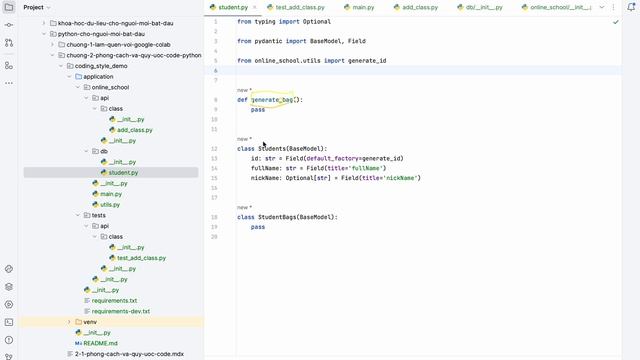The height and width of the screenshot is (360, 640).
Task: Select requirements-dev.txt in the project tree
Action: click(121, 311)
